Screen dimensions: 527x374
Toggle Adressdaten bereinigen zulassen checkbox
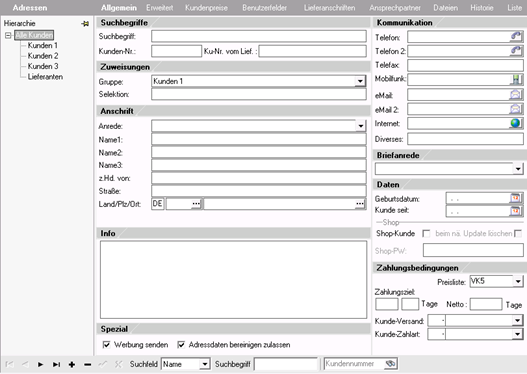click(x=181, y=345)
